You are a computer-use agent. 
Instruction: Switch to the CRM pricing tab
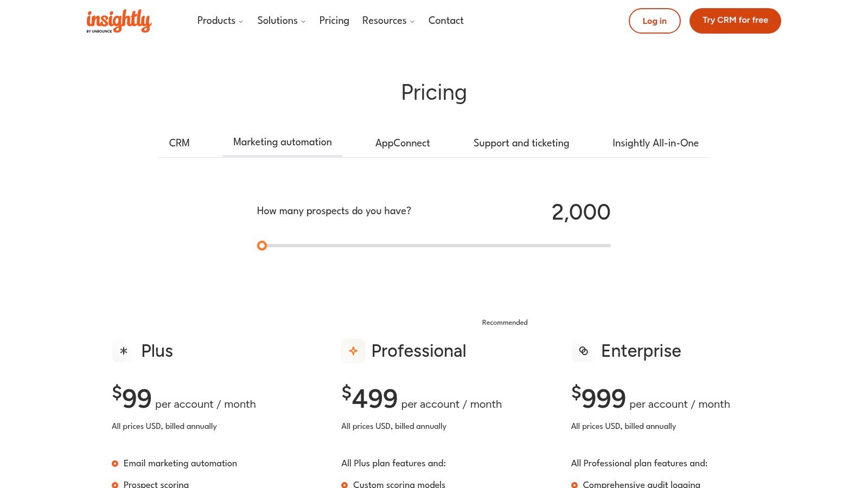click(179, 143)
